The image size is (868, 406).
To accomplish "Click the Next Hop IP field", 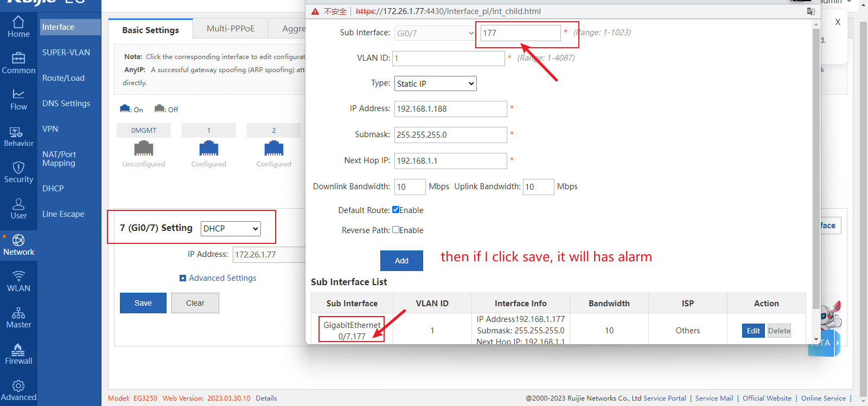I will pos(451,161).
